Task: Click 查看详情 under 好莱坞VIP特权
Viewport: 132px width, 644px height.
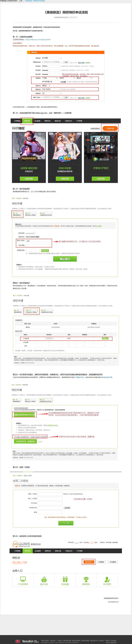Action: (x=101, y=179)
